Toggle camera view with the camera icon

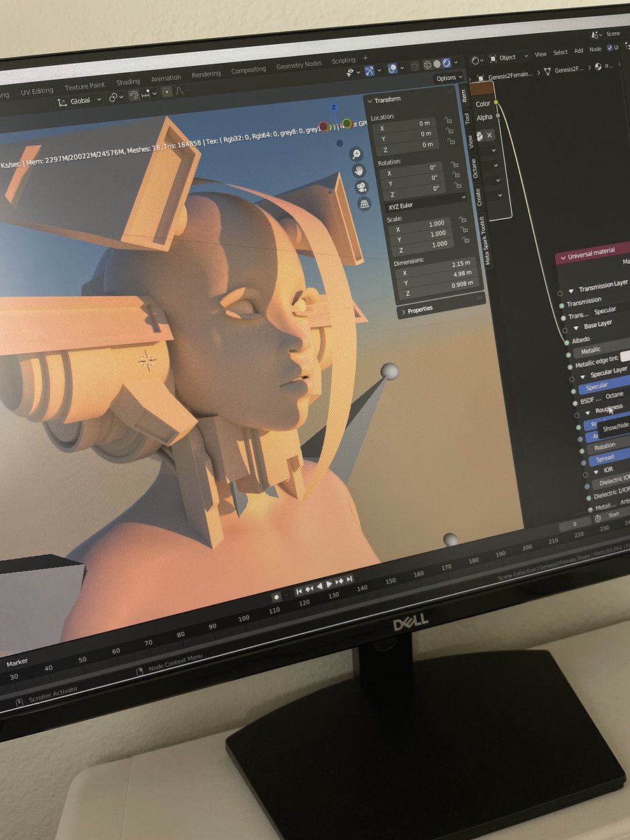(x=362, y=187)
